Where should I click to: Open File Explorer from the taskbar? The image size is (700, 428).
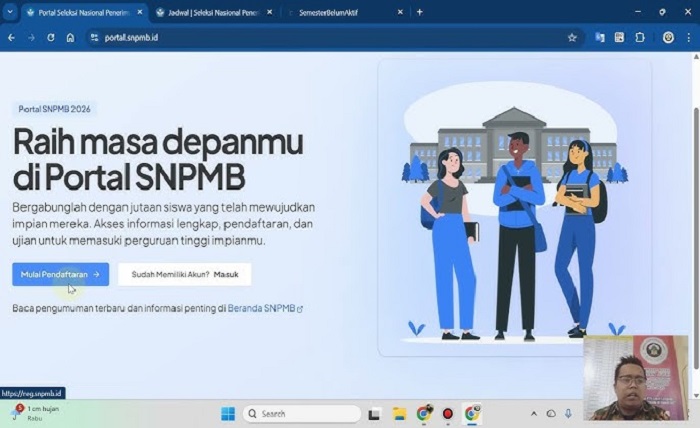pyautogui.click(x=400, y=414)
